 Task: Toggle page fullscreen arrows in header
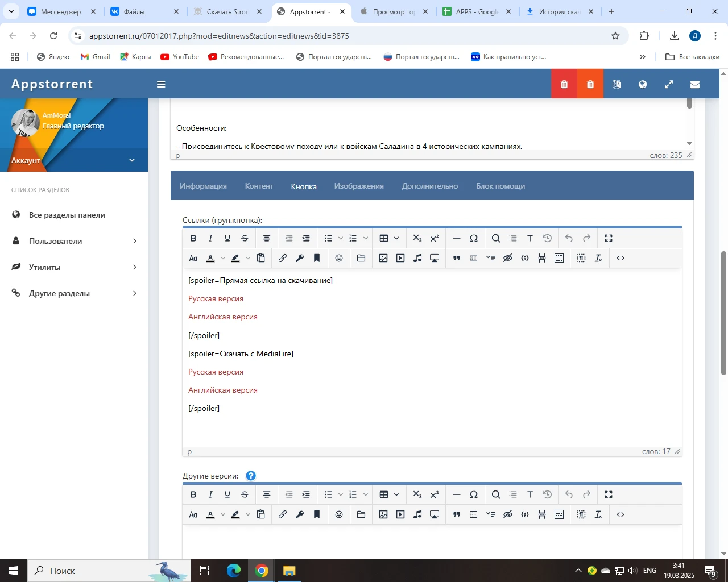click(669, 84)
